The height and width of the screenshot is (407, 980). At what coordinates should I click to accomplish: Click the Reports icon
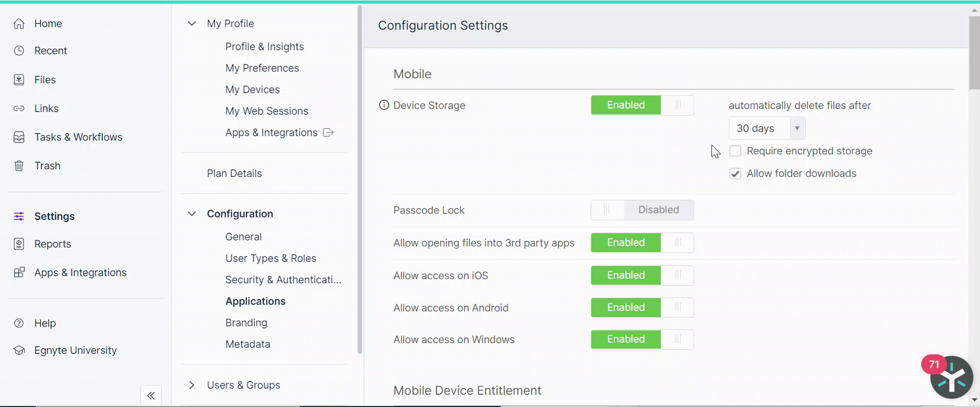[19, 244]
